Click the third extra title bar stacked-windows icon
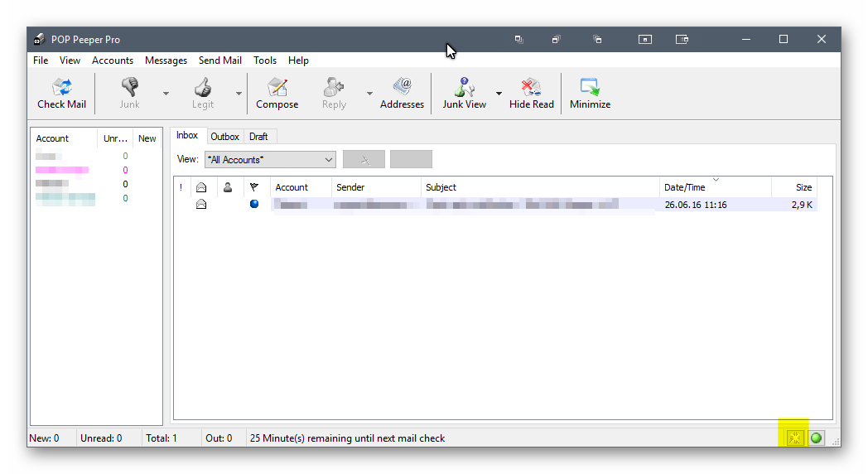868x474 pixels. click(597, 39)
